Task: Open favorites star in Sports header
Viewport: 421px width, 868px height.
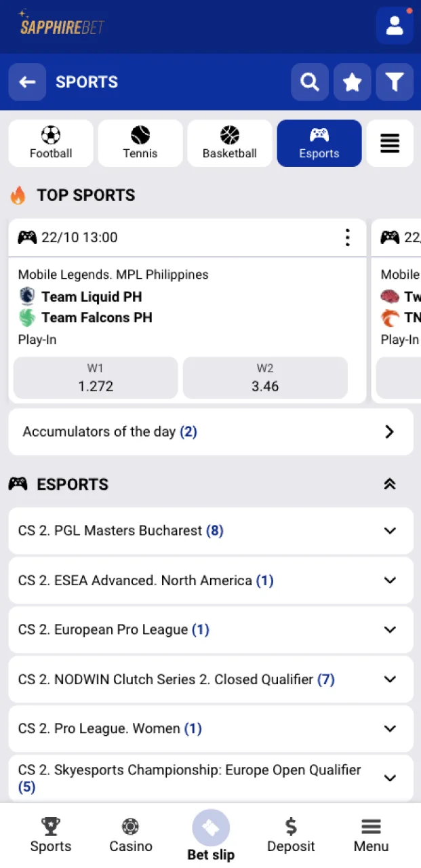Action: pyautogui.click(x=352, y=82)
